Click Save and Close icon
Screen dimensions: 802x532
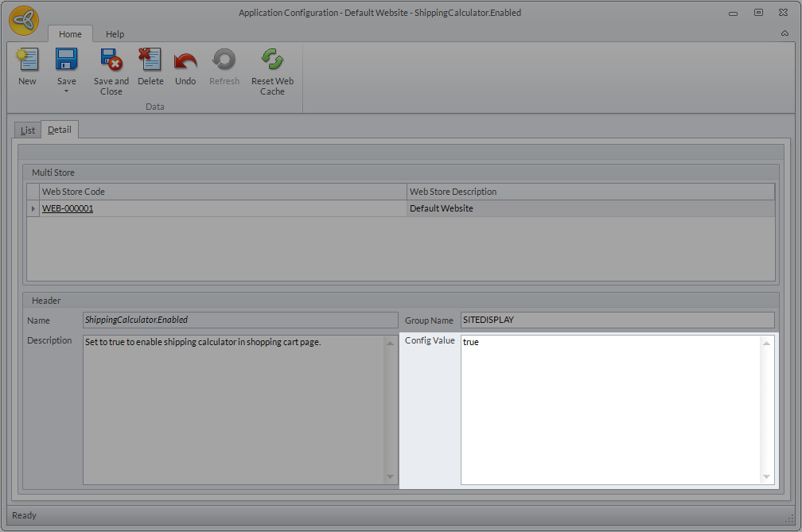111,60
